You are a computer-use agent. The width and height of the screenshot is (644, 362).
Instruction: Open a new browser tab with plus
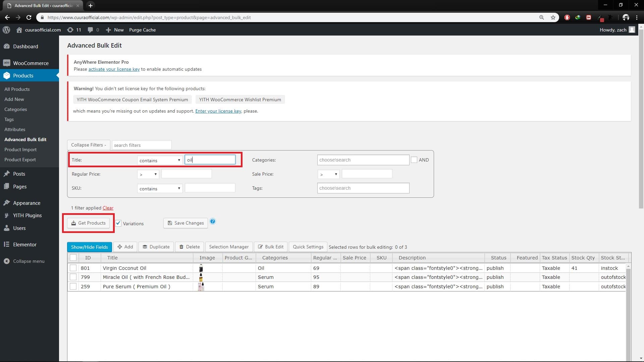[x=90, y=5]
